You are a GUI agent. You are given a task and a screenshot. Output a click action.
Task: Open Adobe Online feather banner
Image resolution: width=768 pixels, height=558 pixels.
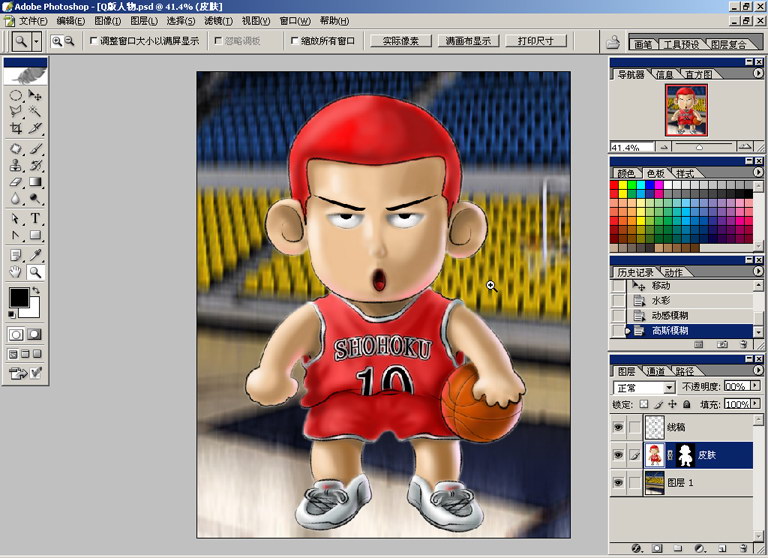pyautogui.click(x=25, y=76)
